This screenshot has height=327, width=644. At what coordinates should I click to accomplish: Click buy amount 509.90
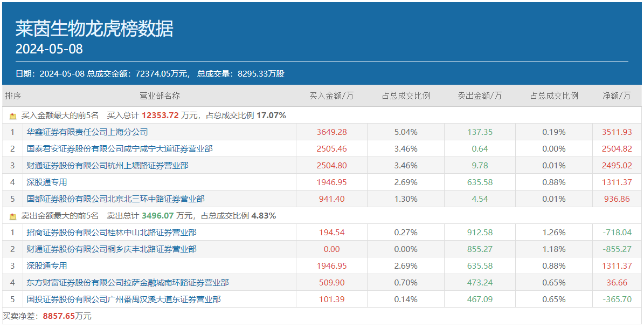tap(332, 283)
